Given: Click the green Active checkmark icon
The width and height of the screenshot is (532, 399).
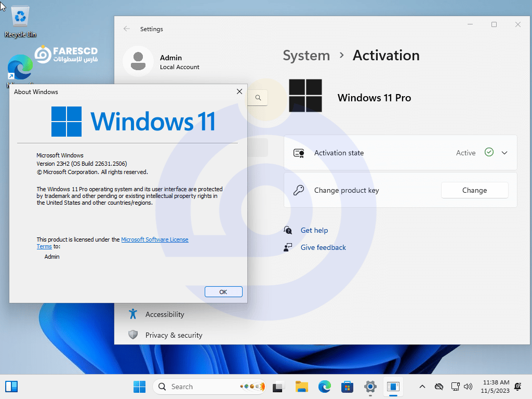Looking at the screenshot, I should [x=489, y=152].
